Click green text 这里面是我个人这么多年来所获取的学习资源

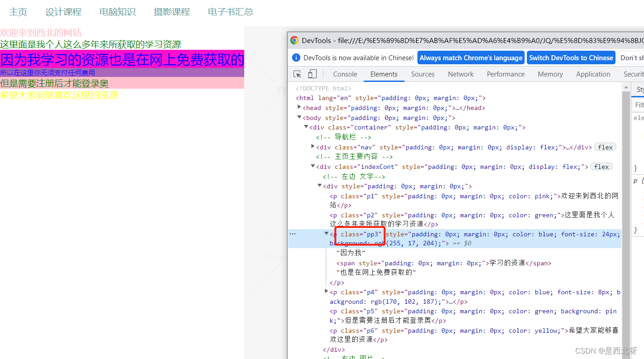tap(90, 44)
